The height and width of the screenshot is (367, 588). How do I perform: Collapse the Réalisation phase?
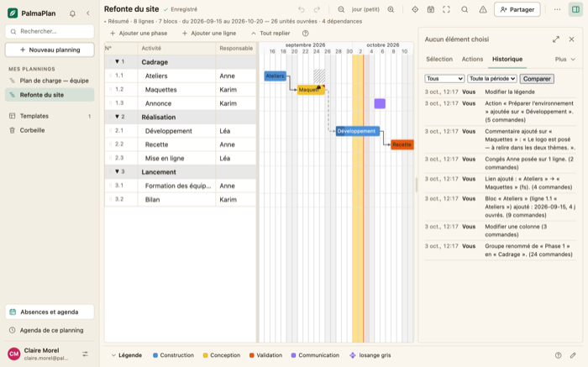117,117
